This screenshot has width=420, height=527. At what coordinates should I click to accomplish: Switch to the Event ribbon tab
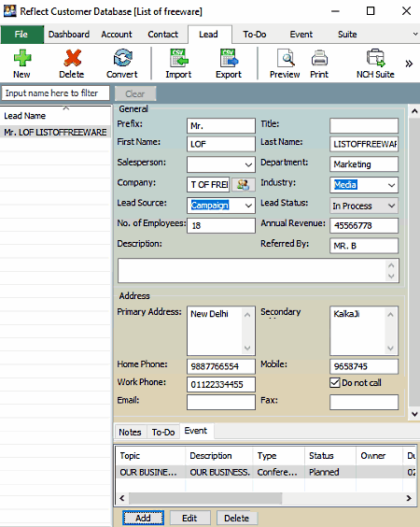(x=301, y=35)
